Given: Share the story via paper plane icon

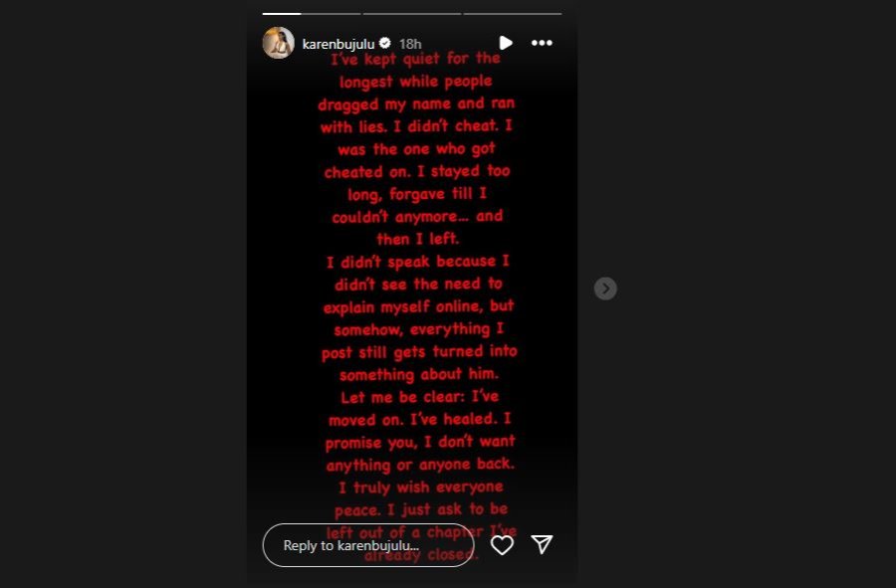Looking at the screenshot, I should click(542, 544).
